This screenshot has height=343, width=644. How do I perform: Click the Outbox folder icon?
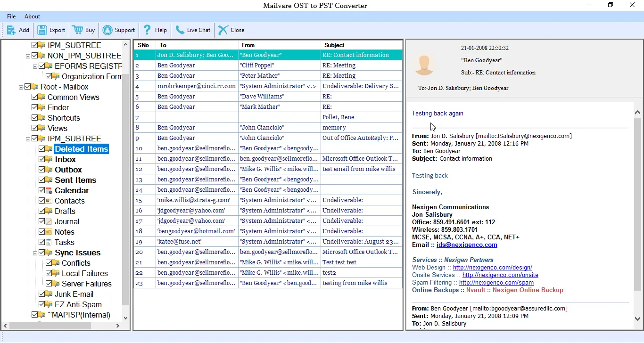point(49,170)
